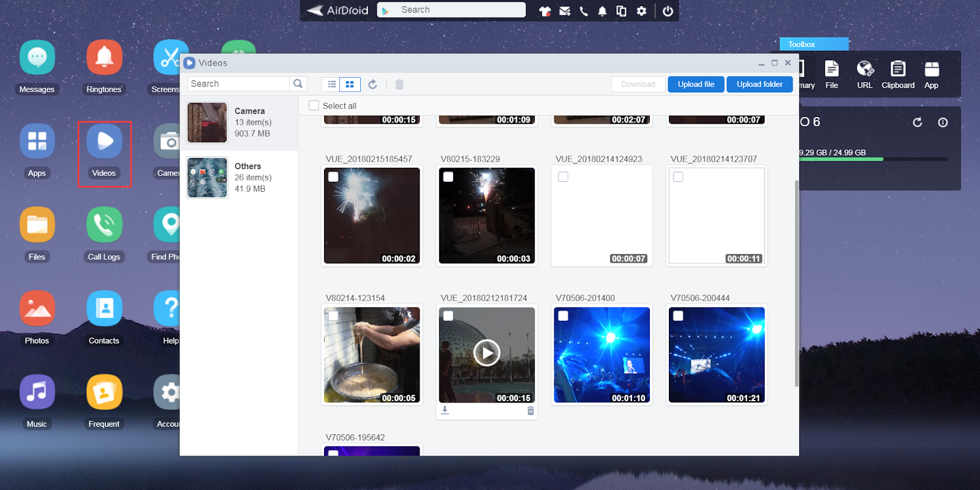Open the Music desktop icon
This screenshot has height=490, width=980.
point(37,392)
